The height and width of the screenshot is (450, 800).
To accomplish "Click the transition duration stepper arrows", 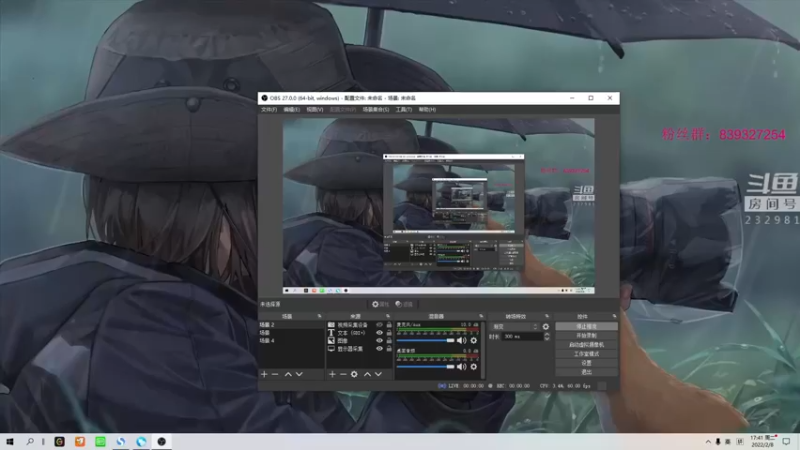I will click(547, 337).
